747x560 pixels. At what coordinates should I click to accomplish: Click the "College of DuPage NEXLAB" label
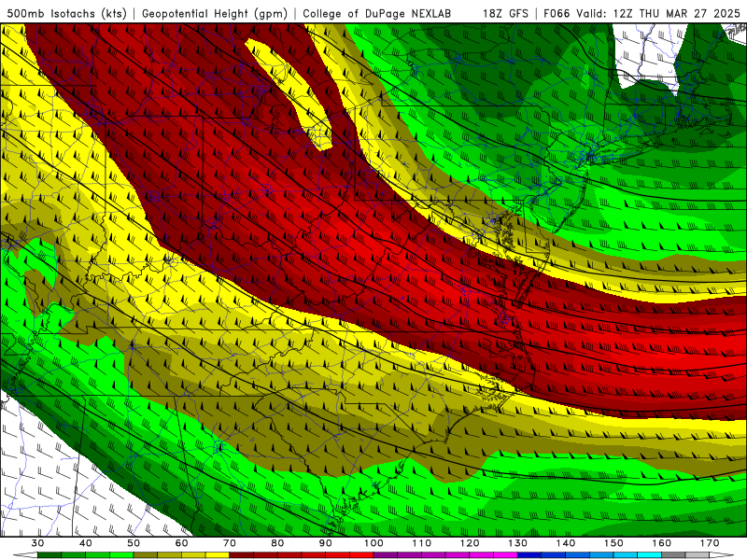(x=376, y=13)
